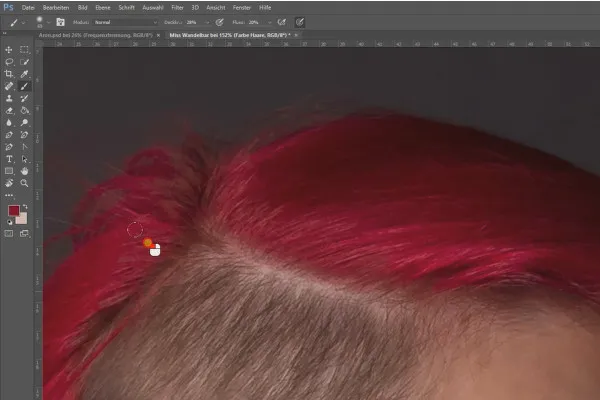Screen dimensions: 600x400
Task: Click the horizontal ruler above the canvas
Action: tap(321, 44)
